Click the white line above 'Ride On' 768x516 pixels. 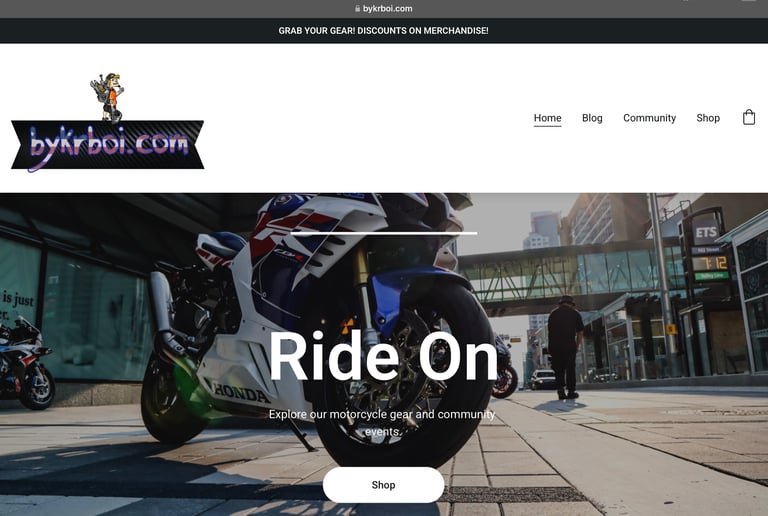[x=384, y=234]
